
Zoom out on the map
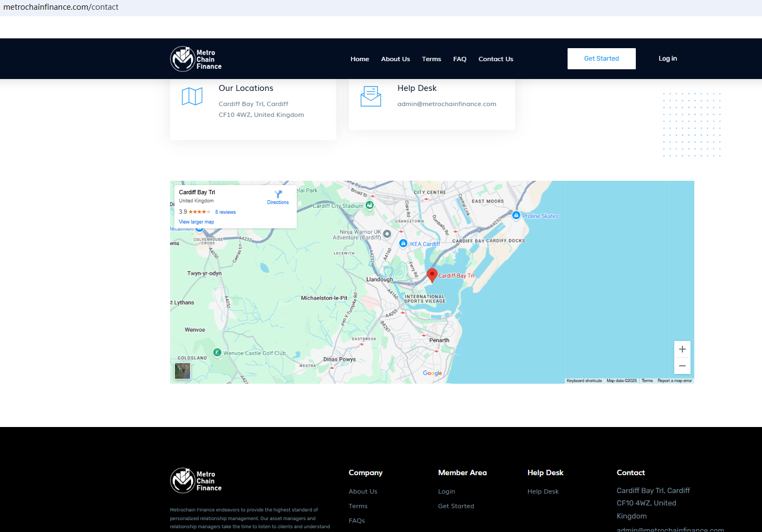682,366
